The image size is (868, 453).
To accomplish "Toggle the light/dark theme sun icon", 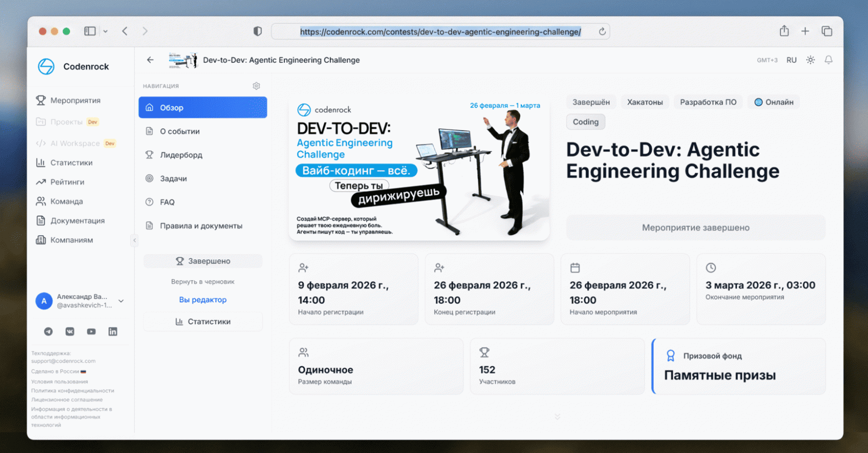I will pos(811,60).
